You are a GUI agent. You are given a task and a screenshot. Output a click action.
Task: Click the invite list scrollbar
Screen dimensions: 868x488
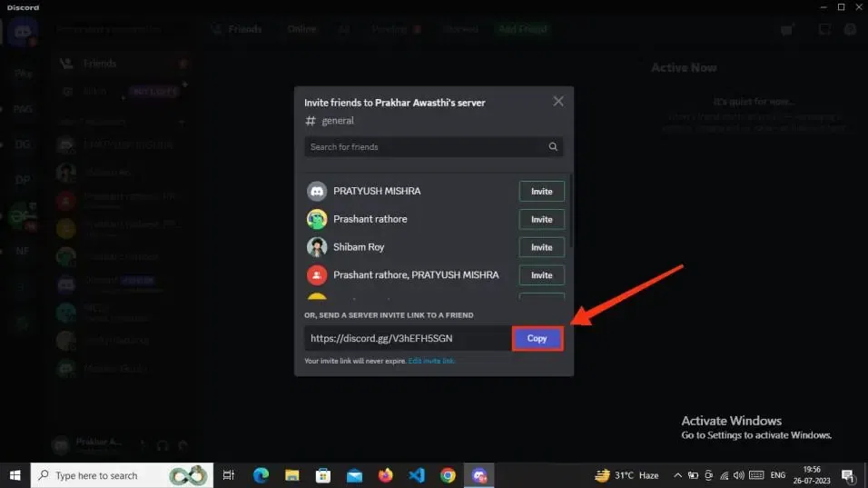point(570,211)
